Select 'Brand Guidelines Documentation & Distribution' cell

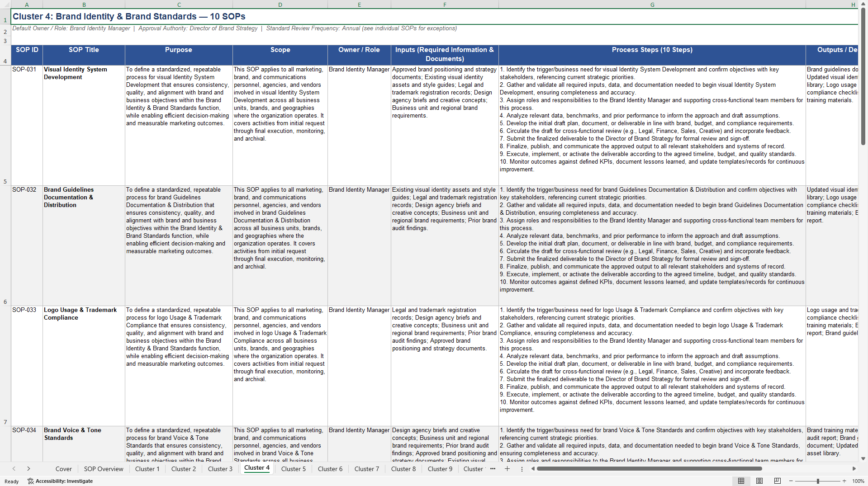click(x=84, y=245)
